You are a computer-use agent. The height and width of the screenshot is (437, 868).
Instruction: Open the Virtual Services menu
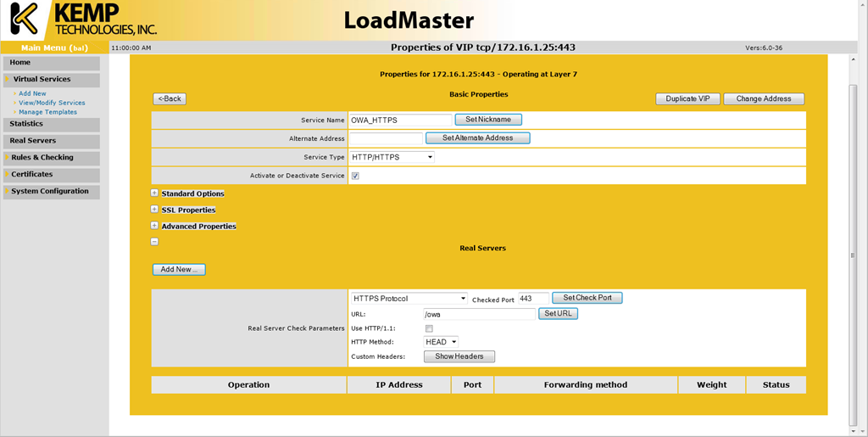[x=52, y=79]
